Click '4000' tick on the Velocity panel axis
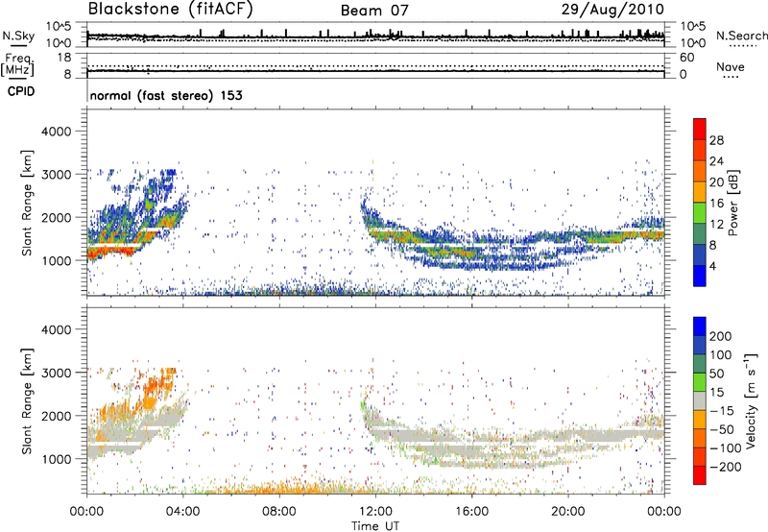Screen dimensions: 768x532 [x=56, y=330]
